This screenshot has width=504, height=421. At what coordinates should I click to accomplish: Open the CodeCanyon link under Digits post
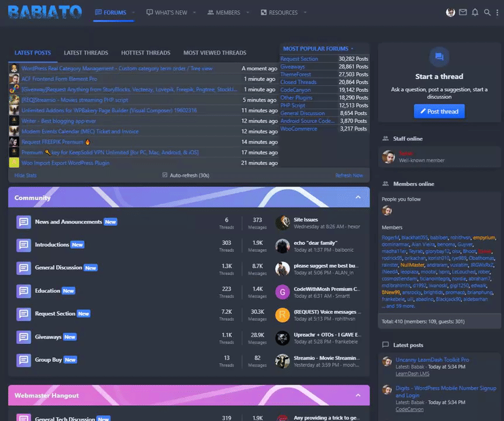[x=409, y=409]
